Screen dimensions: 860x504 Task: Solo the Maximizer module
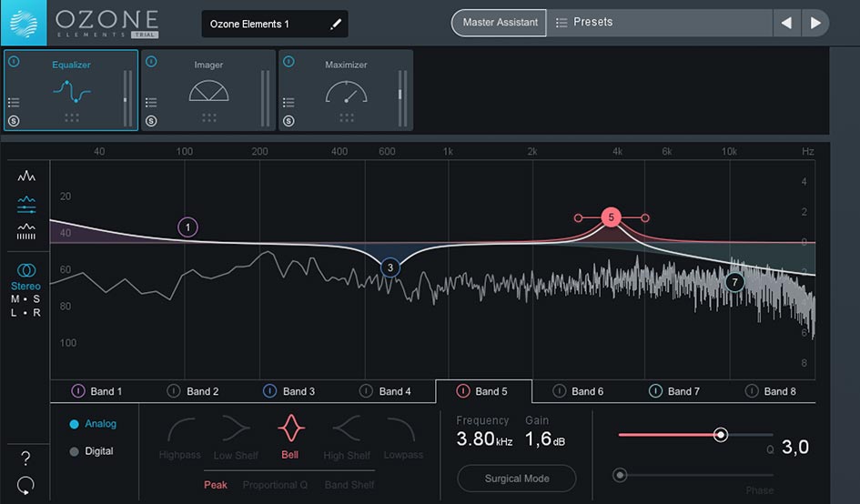pos(288,121)
